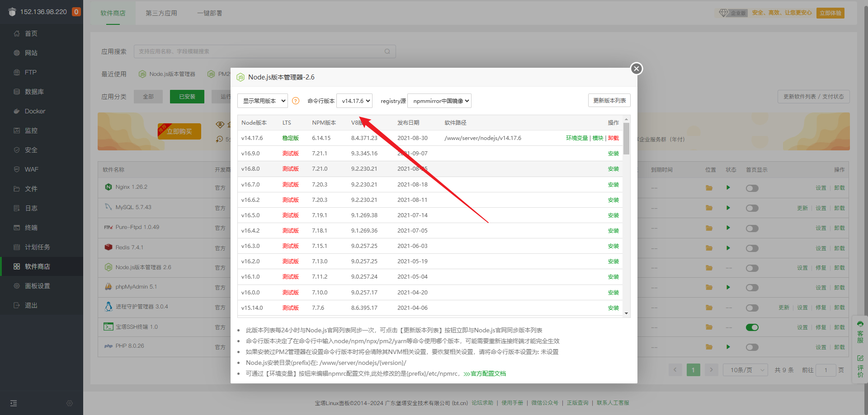Click 安装 for Node v16.9.0

tap(613, 154)
